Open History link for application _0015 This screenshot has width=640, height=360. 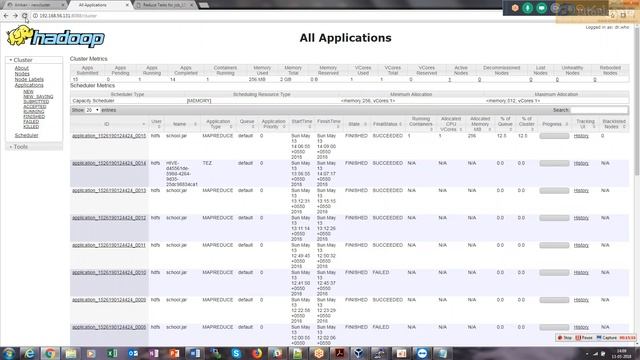581,136
